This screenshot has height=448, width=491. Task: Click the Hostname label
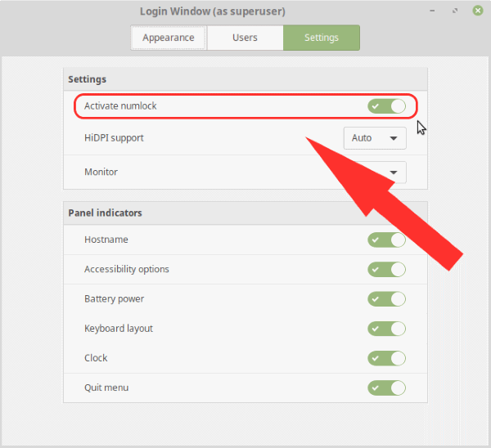(106, 240)
